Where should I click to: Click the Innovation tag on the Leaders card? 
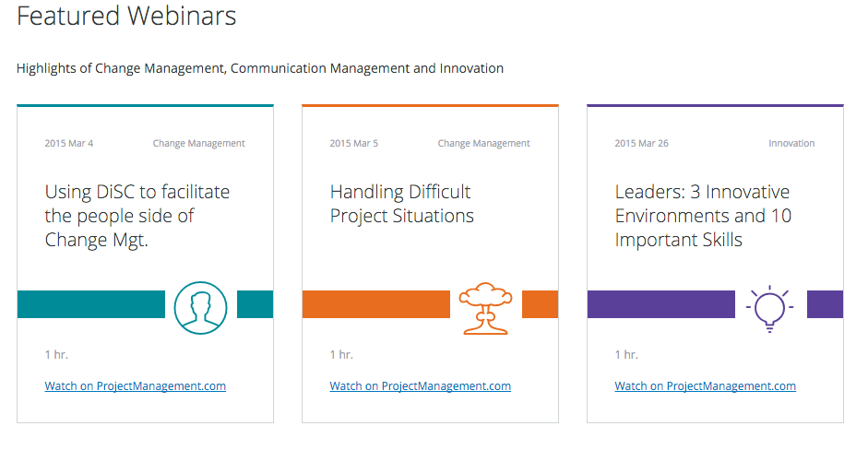click(791, 144)
